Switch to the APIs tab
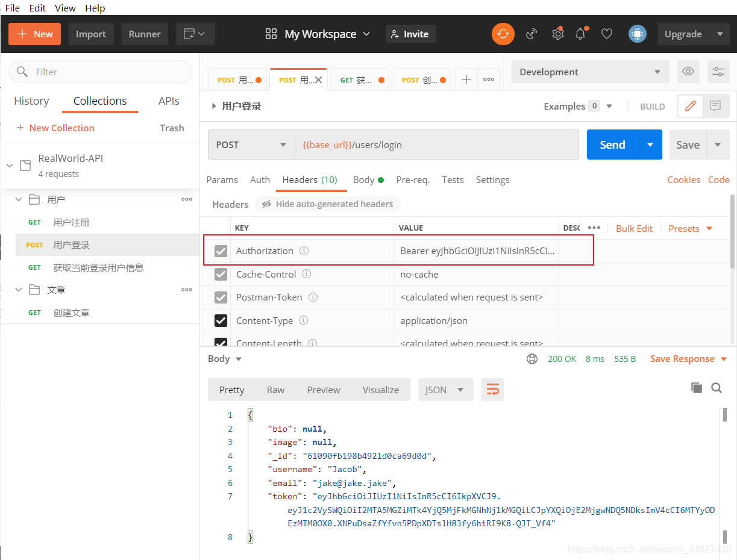This screenshot has width=737, height=560. (169, 101)
